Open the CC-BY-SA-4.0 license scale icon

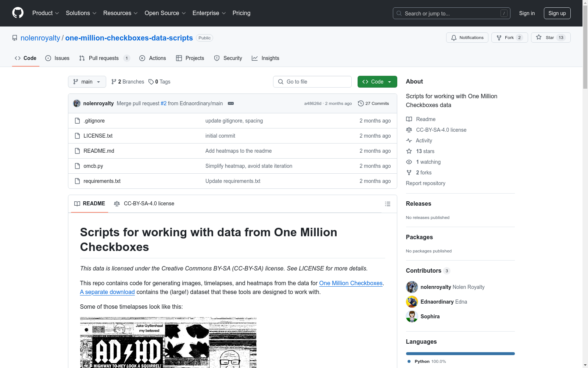tap(409, 130)
